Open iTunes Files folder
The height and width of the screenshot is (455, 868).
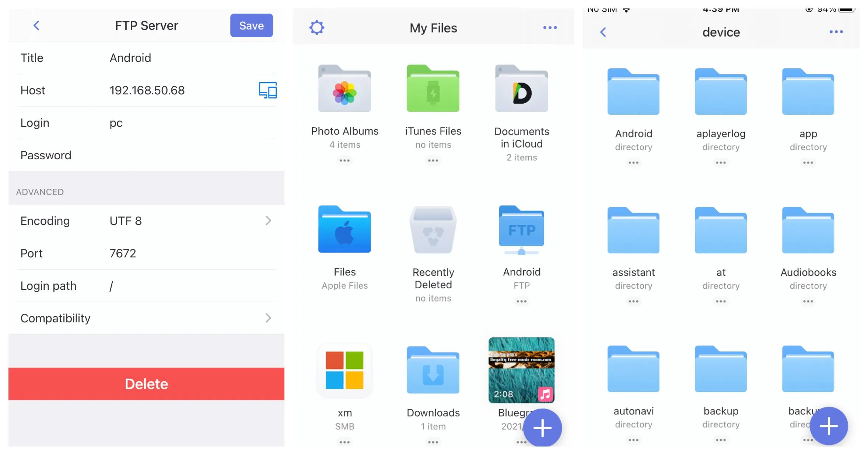[433, 88]
